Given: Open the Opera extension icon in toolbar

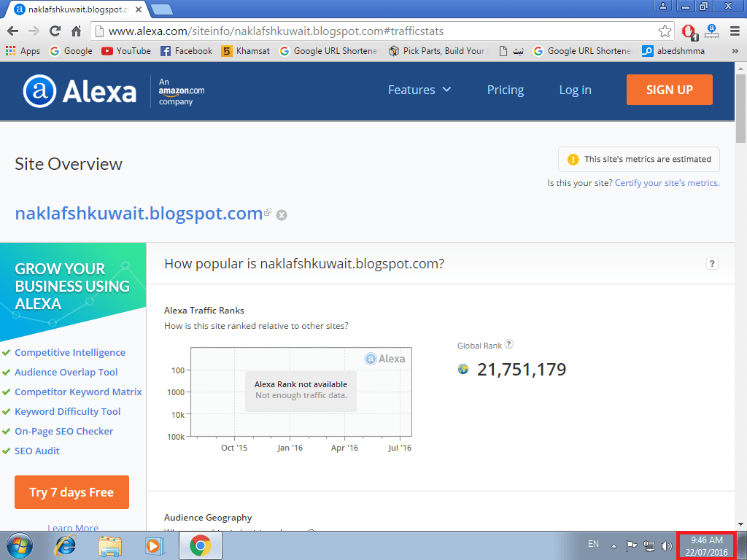Looking at the screenshot, I should point(689,32).
